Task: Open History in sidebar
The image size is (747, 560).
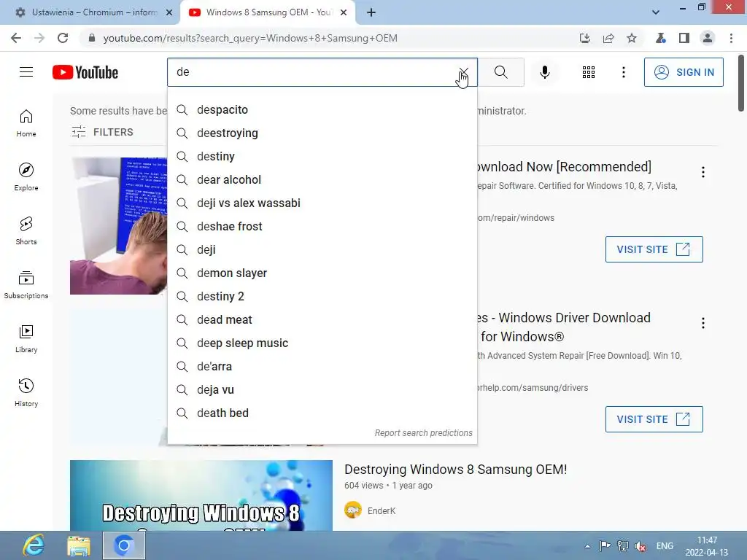Action: click(x=26, y=393)
